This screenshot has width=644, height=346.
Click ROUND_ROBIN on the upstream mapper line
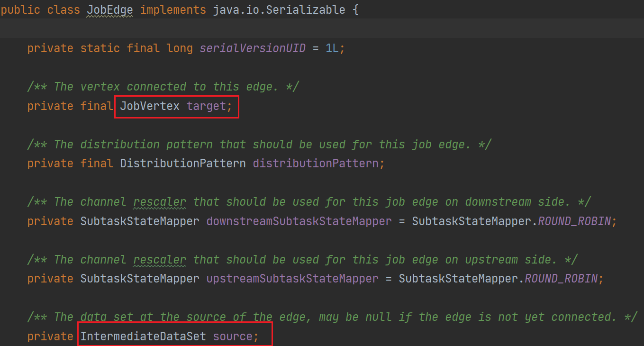pos(561,279)
